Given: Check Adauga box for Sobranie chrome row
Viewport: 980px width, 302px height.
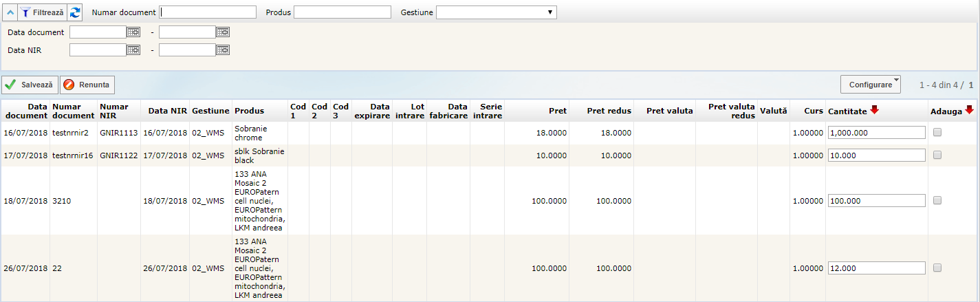Looking at the screenshot, I should click(x=937, y=133).
